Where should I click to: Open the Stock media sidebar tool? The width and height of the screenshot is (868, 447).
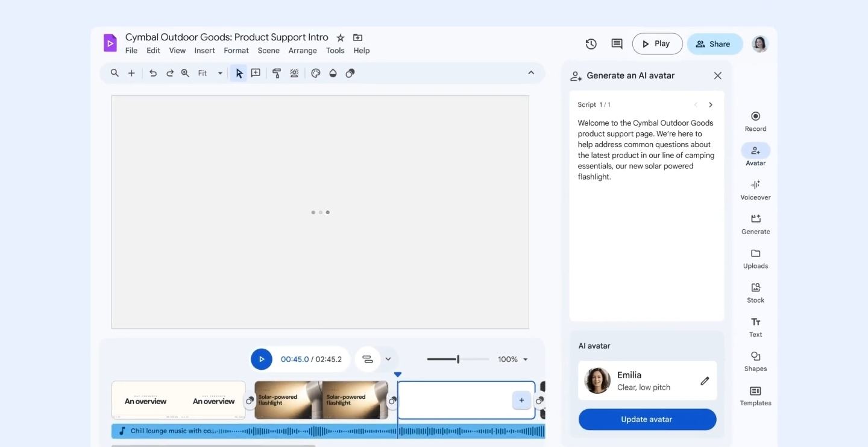pos(755,293)
